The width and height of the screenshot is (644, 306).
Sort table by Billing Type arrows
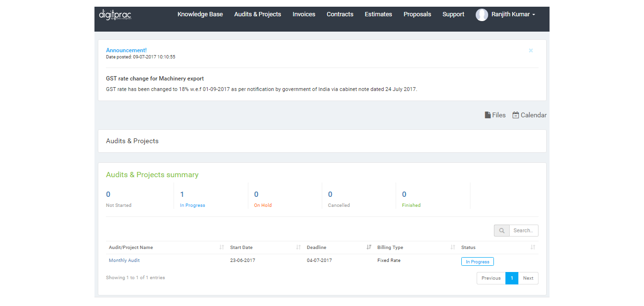[x=453, y=248]
